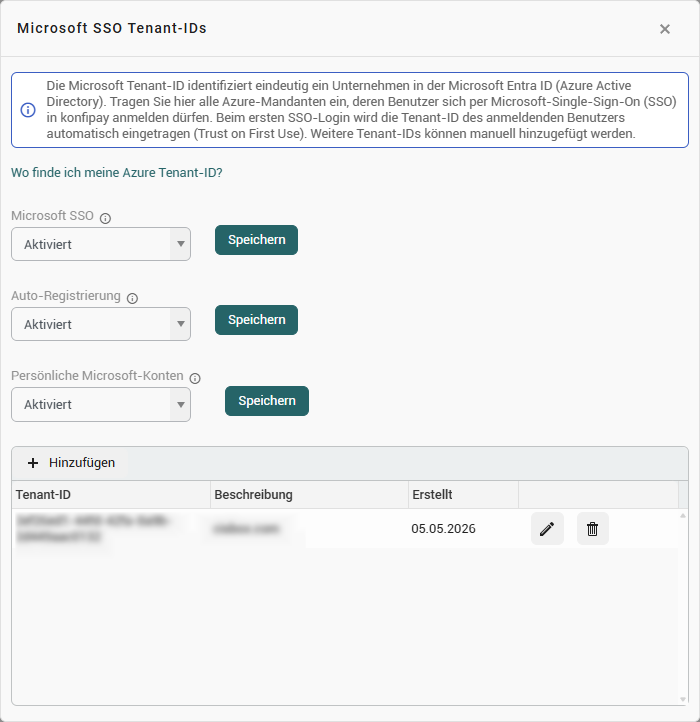Screen dimensions: 700x722
Task: Click the blue info icon in the notice box
Action: coord(28,110)
